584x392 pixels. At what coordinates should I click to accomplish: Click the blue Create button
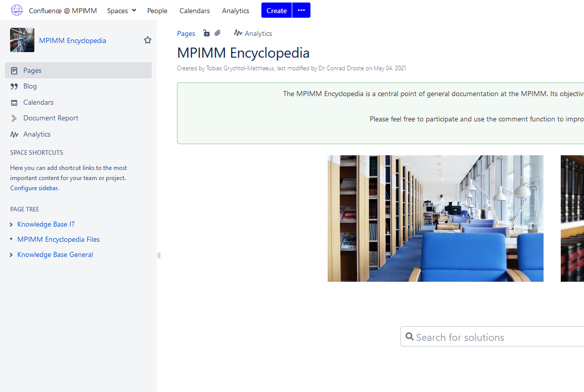pos(277,11)
